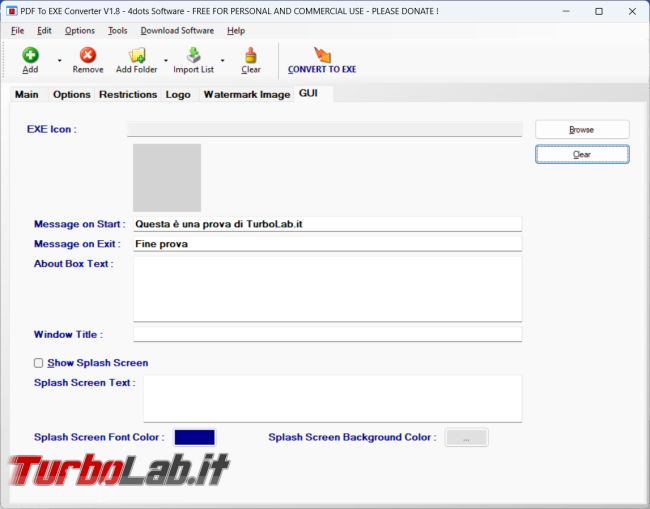This screenshot has height=509, width=650.
Task: Click the Browse button for EXE icon
Action: [582, 130]
